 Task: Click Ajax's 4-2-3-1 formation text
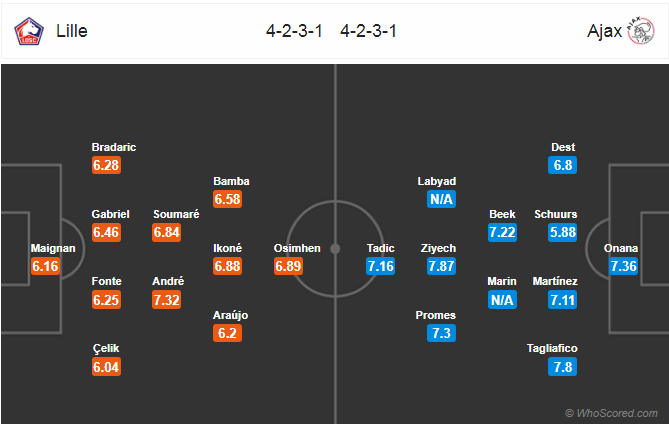(368, 31)
